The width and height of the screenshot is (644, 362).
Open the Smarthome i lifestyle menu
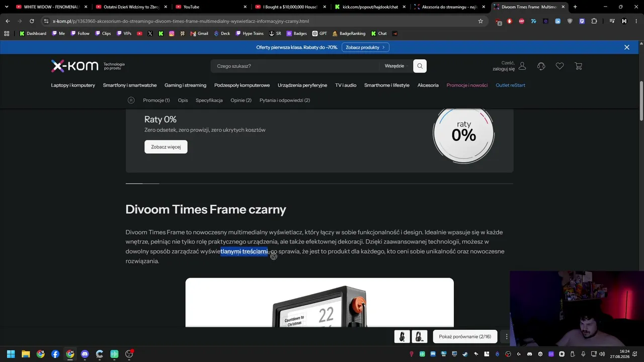coord(387,85)
